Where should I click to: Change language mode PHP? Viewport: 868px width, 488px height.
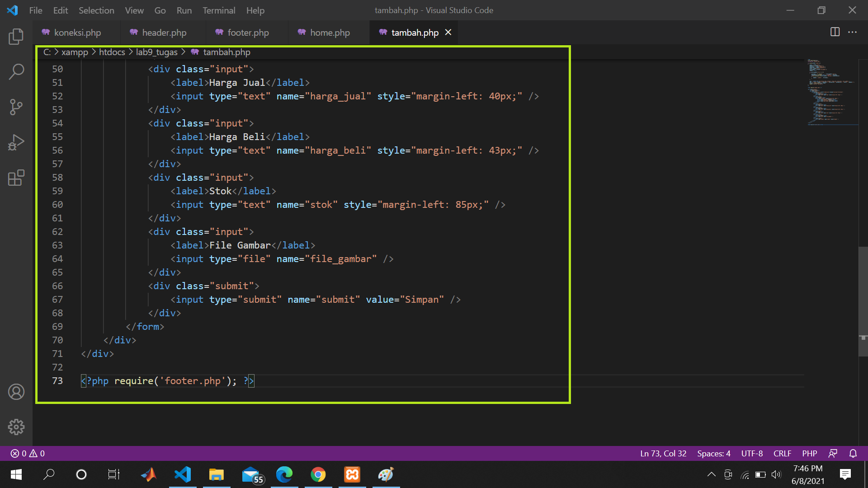[x=810, y=453]
